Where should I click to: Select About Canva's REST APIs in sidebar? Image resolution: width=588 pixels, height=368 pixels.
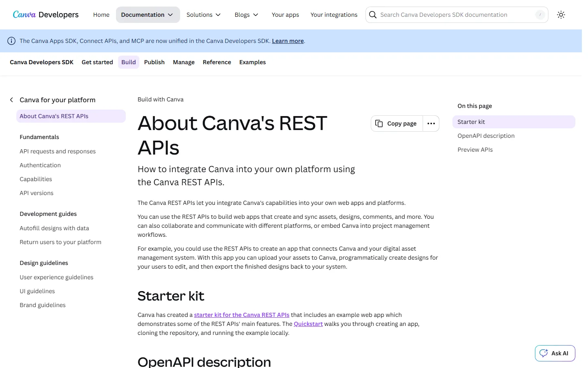(71, 116)
